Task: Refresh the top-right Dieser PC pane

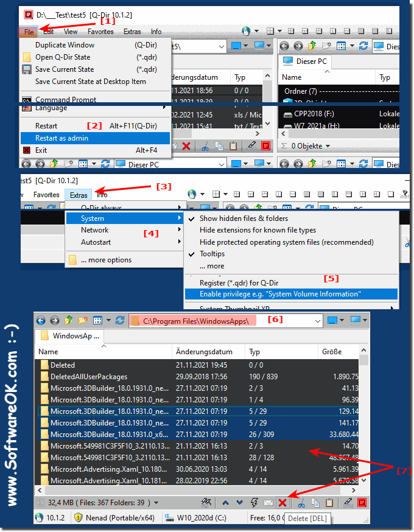Action: 363,46
